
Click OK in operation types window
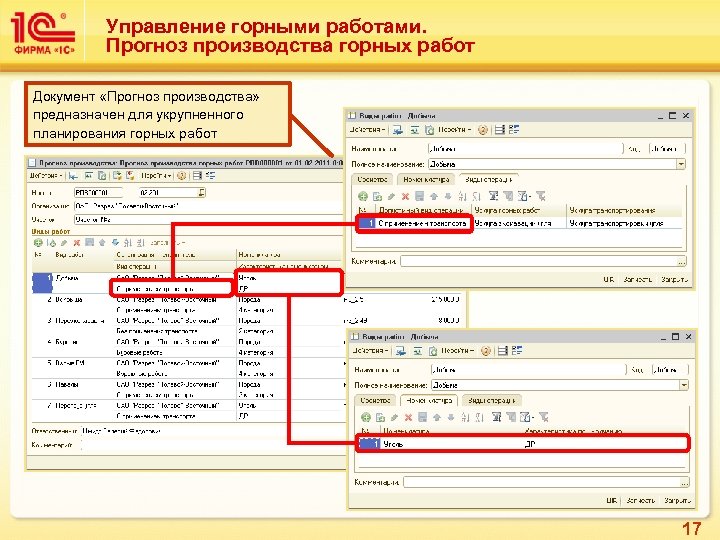(x=609, y=279)
